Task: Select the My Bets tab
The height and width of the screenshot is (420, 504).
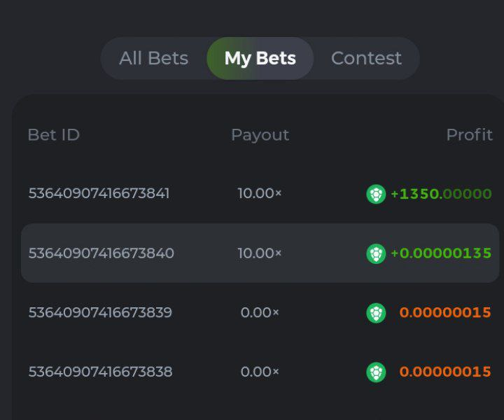Action: 260,58
